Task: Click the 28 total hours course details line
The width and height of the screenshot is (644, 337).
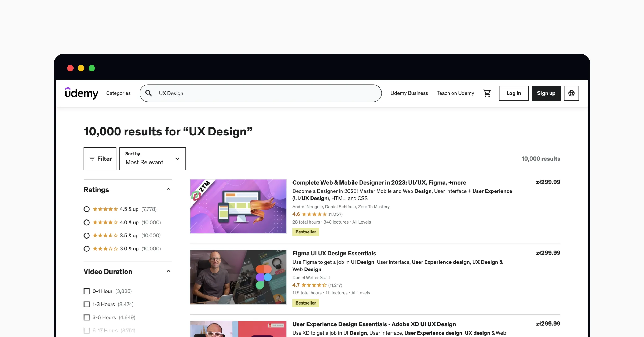Action: (x=332, y=222)
